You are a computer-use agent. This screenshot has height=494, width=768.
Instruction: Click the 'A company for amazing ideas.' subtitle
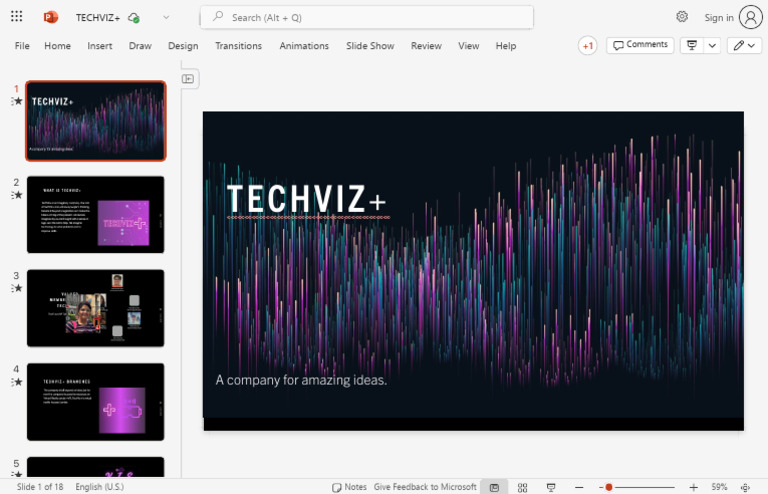(301, 380)
